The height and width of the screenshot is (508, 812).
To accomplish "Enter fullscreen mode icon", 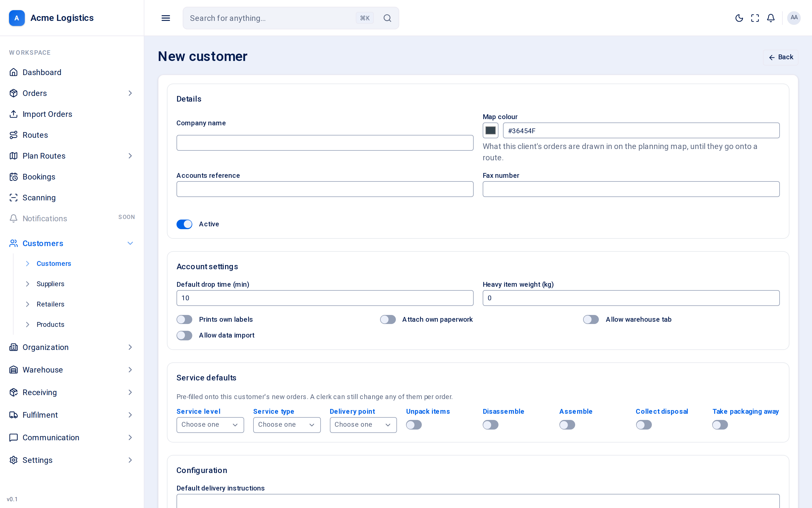I will 755,18.
